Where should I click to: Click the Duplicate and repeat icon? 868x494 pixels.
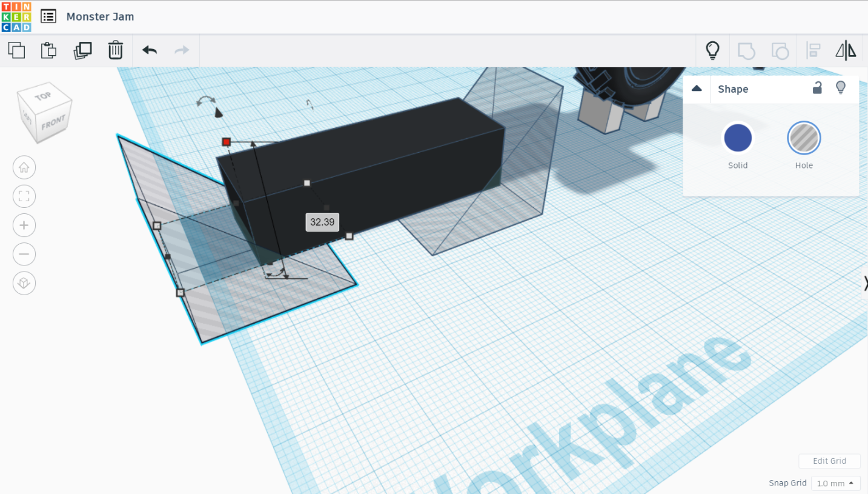coord(82,50)
